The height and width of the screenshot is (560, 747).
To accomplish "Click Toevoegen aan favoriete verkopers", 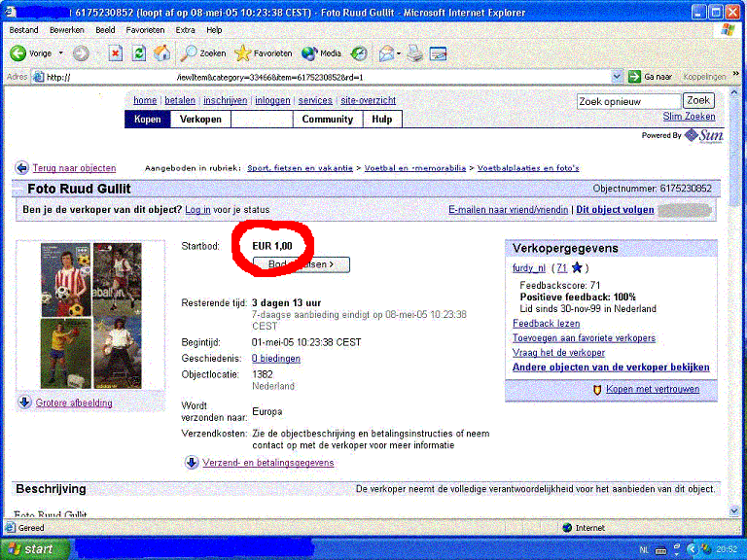I will pos(584,338).
